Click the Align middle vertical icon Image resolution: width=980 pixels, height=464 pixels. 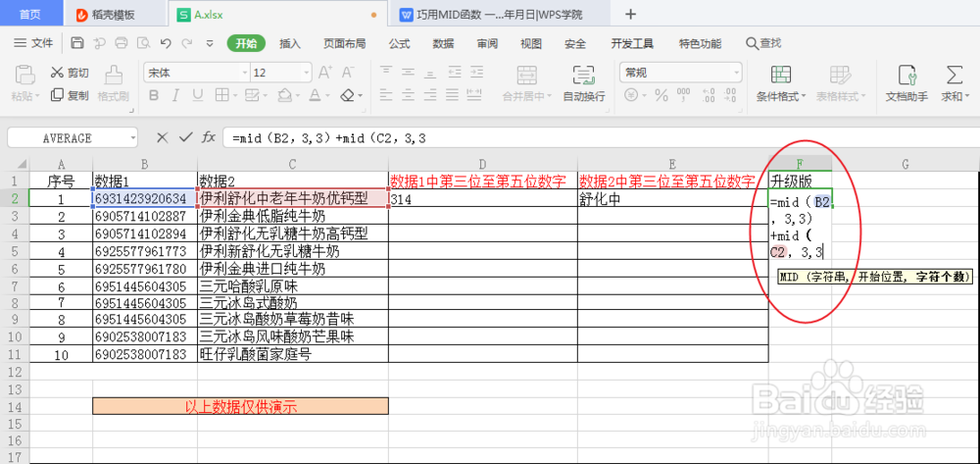coord(409,73)
